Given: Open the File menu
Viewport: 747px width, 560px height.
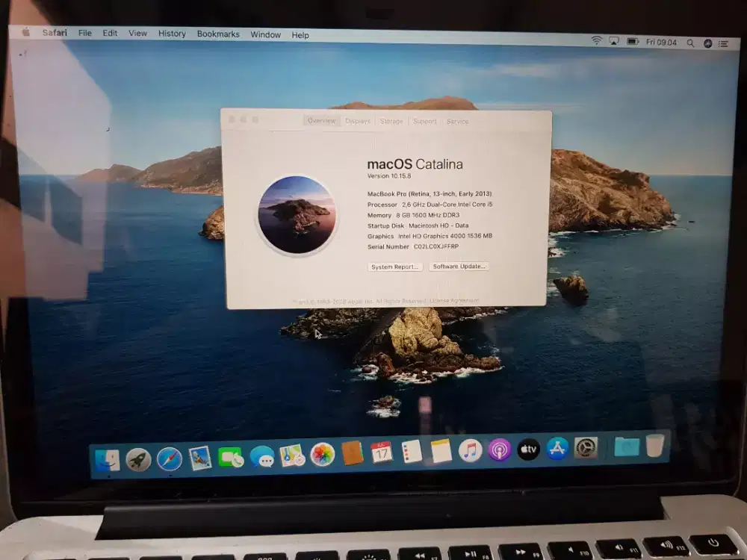Looking at the screenshot, I should pyautogui.click(x=85, y=33).
